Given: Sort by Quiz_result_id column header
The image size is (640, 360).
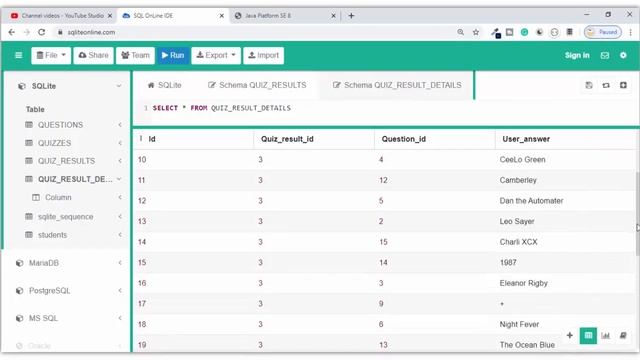Looking at the screenshot, I should pos(287,139).
